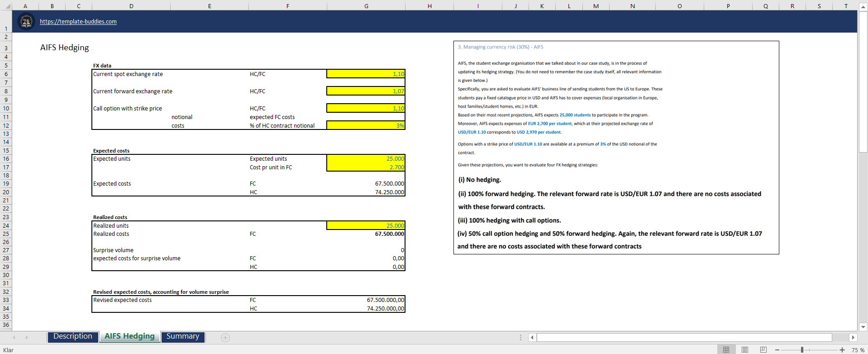Click the yellow cost per unit cell 2.700

pyautogui.click(x=366, y=167)
